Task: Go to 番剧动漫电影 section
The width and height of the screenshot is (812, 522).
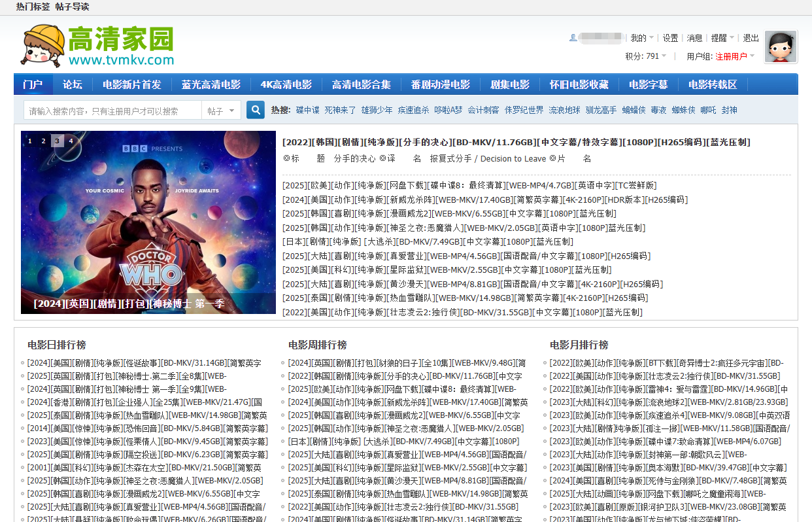Action: click(x=441, y=84)
